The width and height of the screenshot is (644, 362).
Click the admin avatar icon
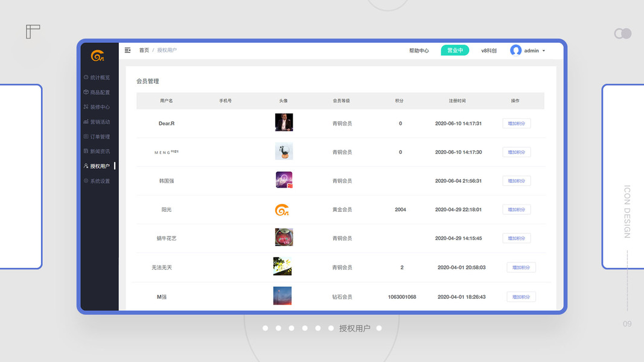[516, 50]
